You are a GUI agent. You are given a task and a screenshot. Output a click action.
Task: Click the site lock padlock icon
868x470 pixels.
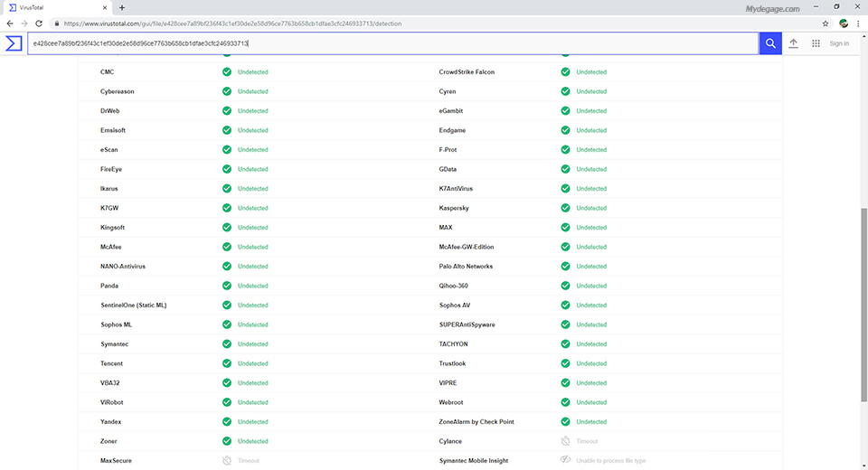click(56, 23)
